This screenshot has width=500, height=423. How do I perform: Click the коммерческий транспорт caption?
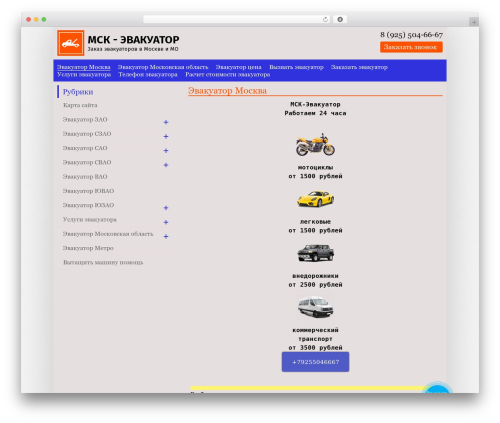pos(315,334)
